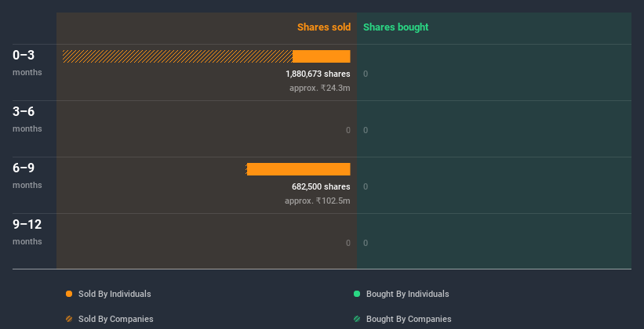The width and height of the screenshot is (644, 329).
Task: Click the striped Sold By Companies legend icon
Action: coord(69,319)
